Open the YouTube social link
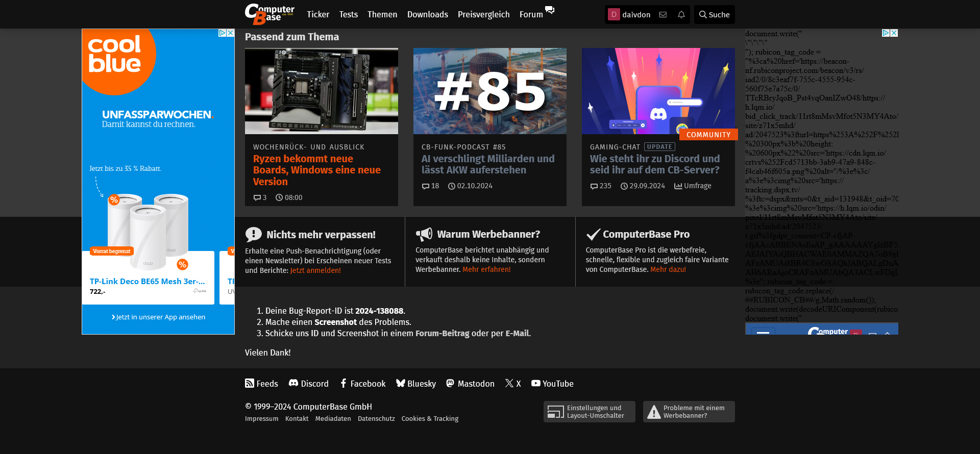Screen dimensions: 980x454 pos(552,384)
